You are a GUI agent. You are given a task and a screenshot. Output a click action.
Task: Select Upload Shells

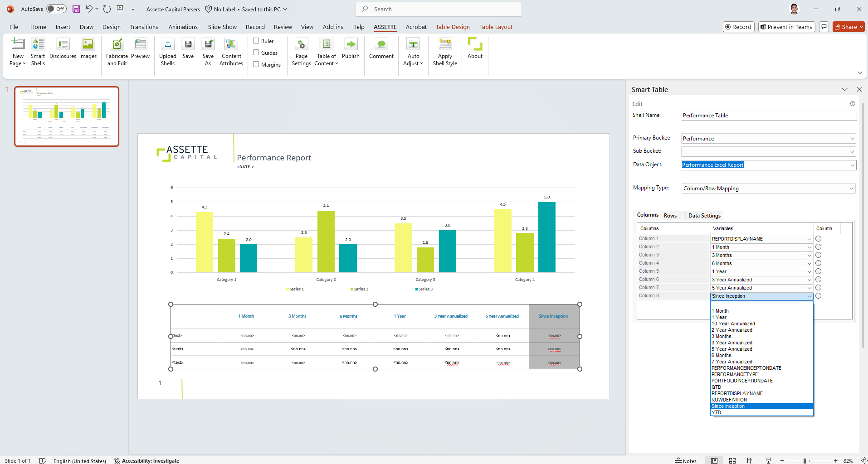tap(168, 52)
